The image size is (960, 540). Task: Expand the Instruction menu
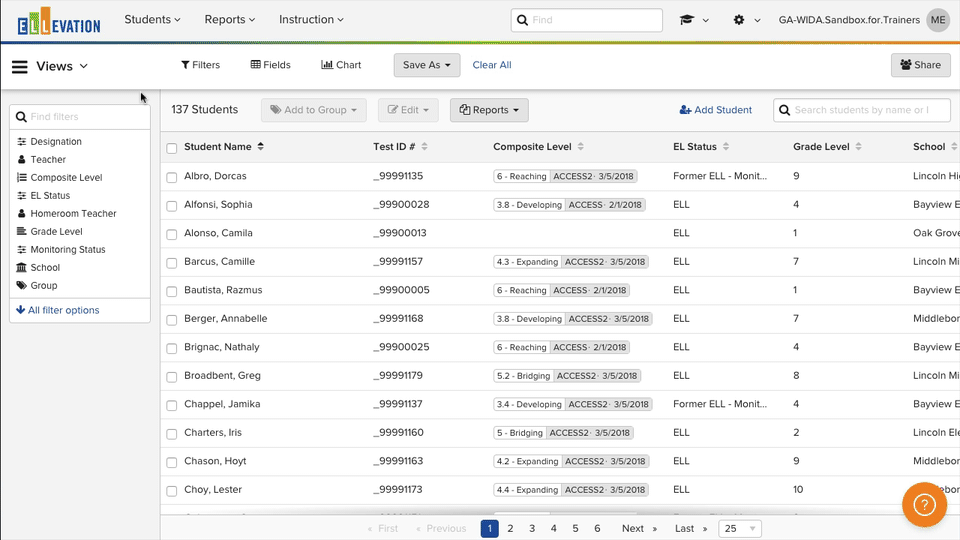click(311, 20)
